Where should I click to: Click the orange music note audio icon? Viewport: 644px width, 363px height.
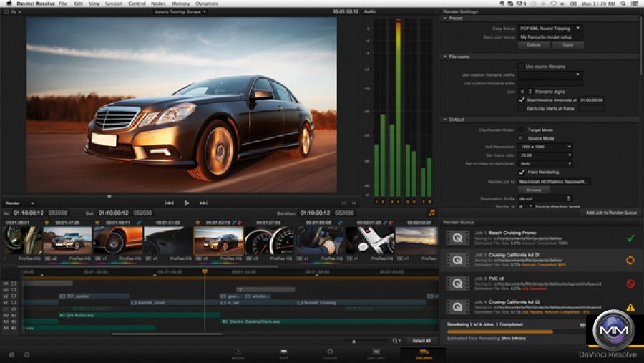click(x=431, y=213)
